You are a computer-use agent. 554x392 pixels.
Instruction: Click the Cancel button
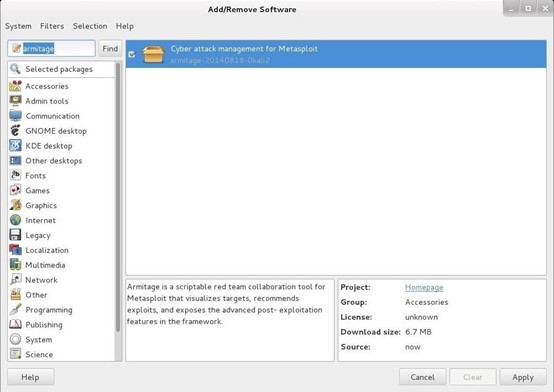(423, 377)
